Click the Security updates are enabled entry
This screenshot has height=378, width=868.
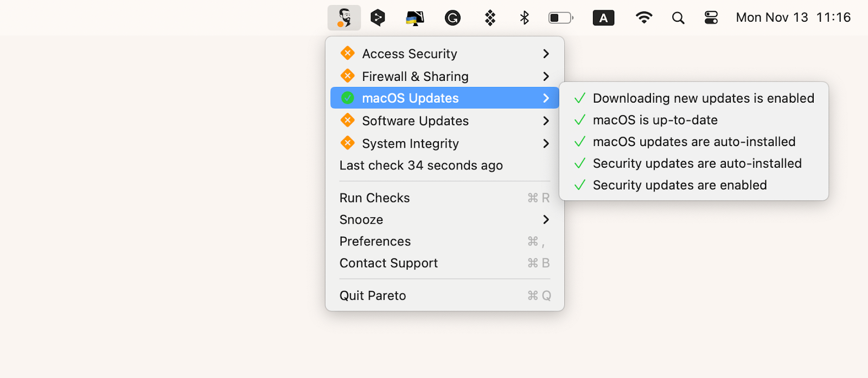click(680, 185)
